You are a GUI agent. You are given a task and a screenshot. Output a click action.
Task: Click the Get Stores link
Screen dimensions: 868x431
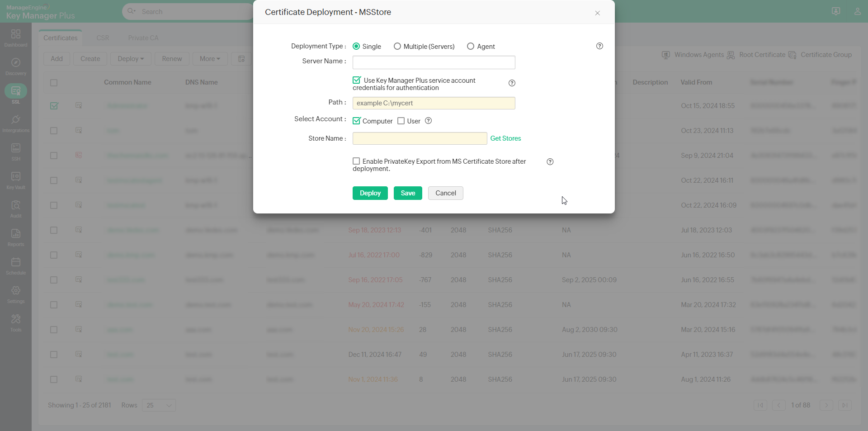(505, 138)
